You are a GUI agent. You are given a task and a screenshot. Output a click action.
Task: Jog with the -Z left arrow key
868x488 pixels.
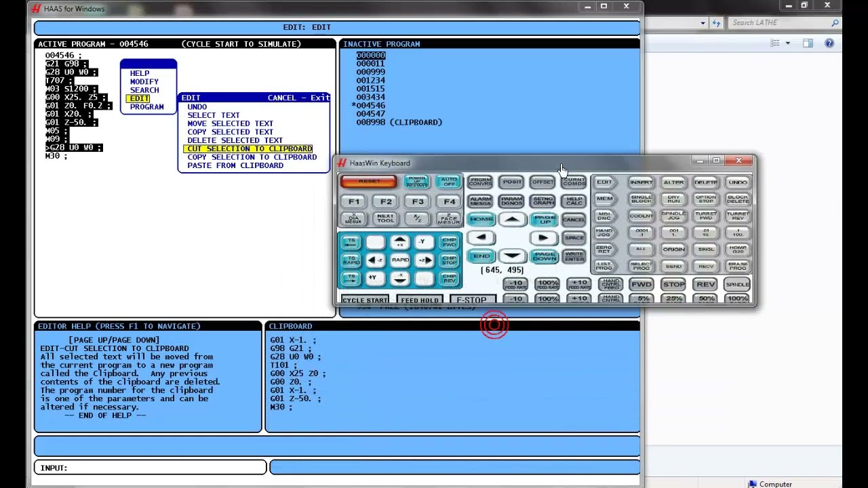375,260
